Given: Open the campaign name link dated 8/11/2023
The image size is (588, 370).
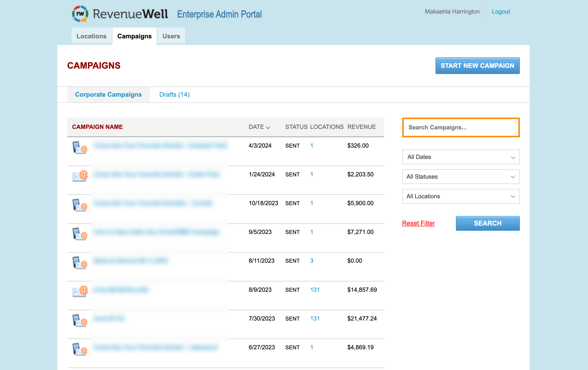Looking at the screenshot, I should [x=131, y=261].
